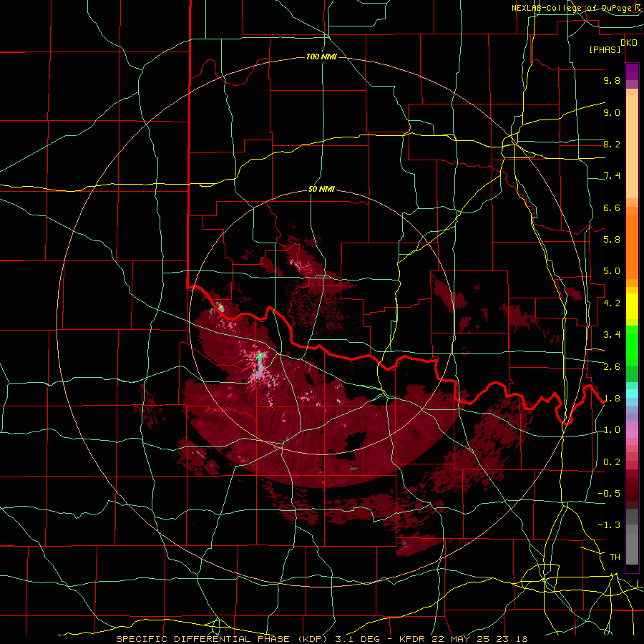
Task: Click the [PHAS] legend unit label
Action: [x=605, y=49]
